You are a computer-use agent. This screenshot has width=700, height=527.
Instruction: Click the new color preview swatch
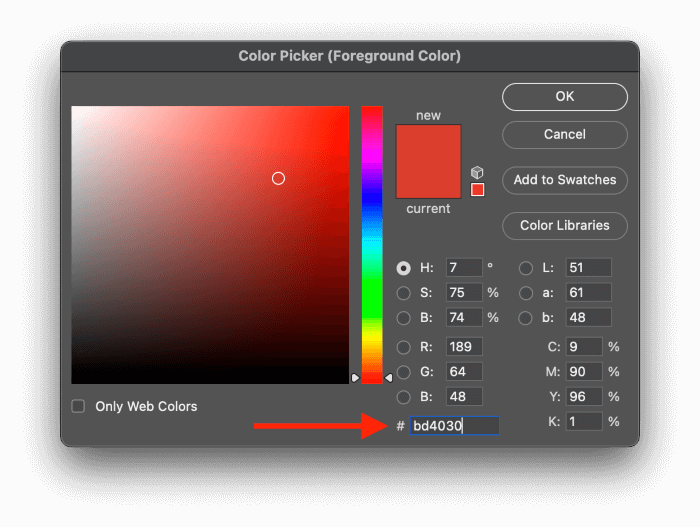(429, 143)
